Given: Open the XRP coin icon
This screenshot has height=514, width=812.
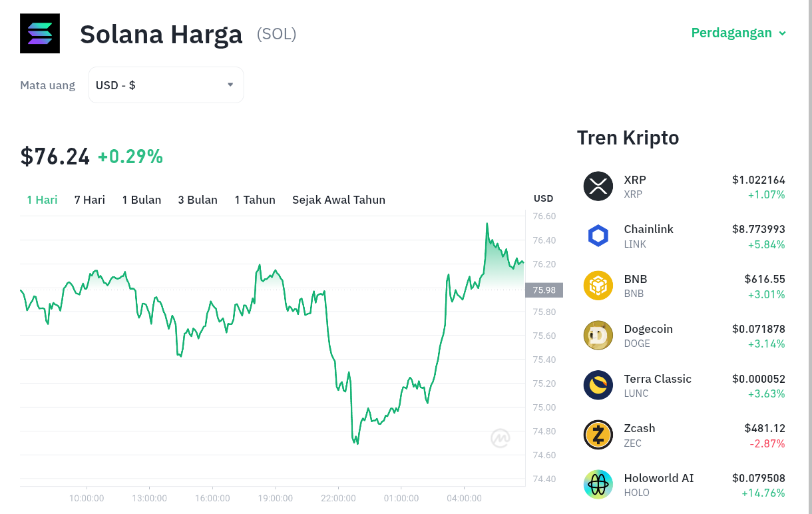Looking at the screenshot, I should (598, 186).
